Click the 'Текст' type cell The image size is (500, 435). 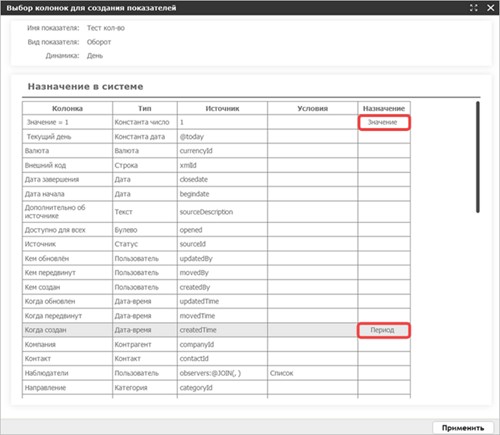tap(145, 212)
